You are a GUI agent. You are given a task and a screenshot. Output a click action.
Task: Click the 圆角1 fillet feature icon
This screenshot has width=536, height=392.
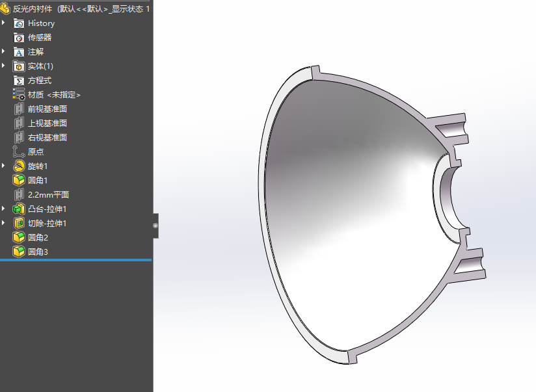(x=19, y=180)
